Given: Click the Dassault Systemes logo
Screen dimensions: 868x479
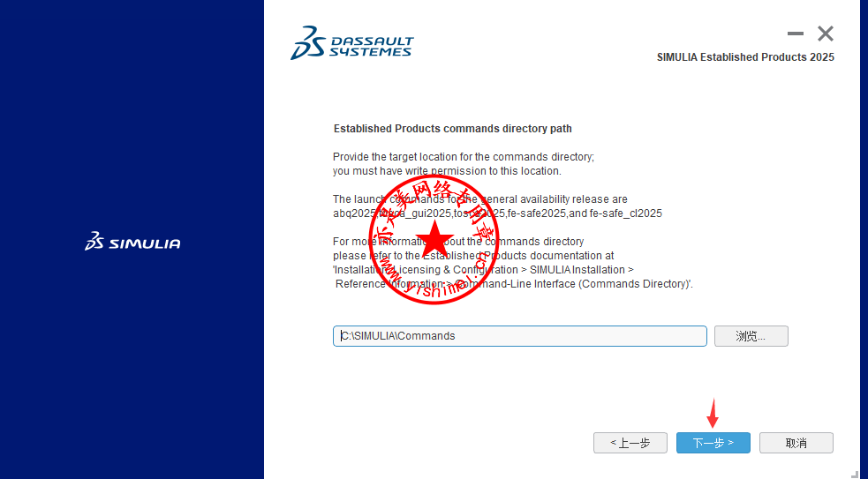Looking at the screenshot, I should coord(352,42).
